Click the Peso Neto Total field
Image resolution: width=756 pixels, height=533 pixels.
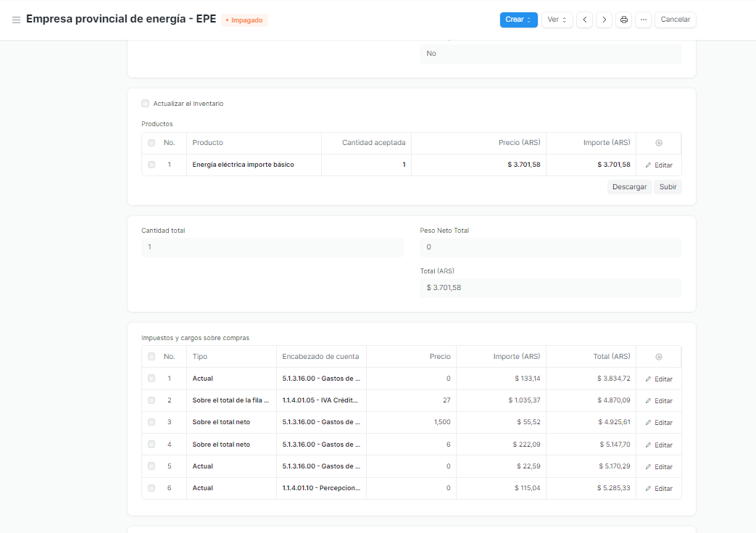(551, 247)
